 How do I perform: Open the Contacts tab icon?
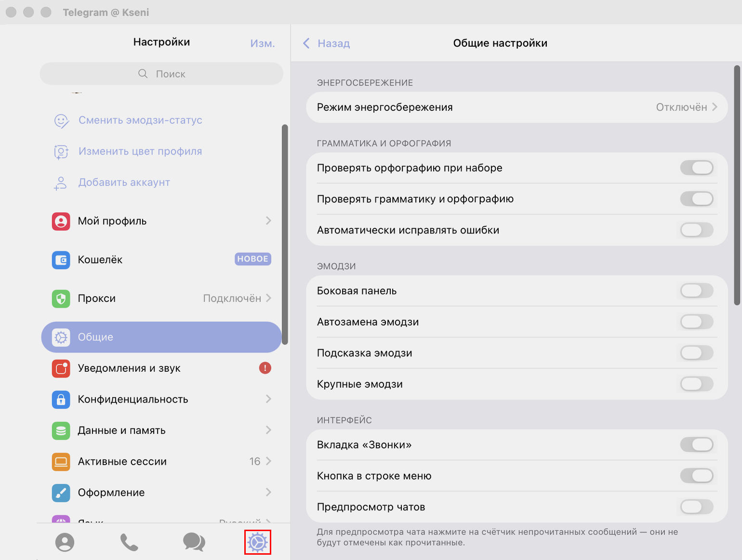point(65,542)
